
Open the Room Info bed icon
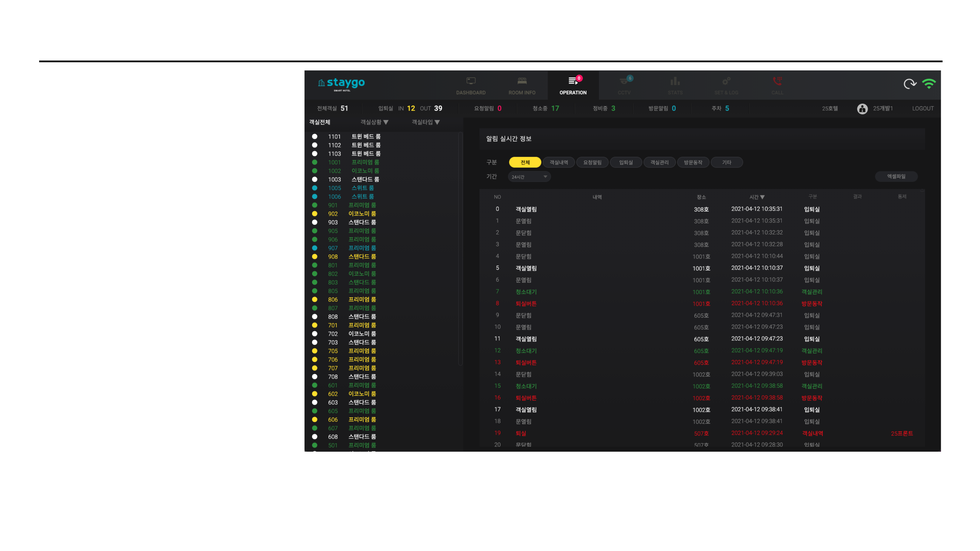[522, 81]
